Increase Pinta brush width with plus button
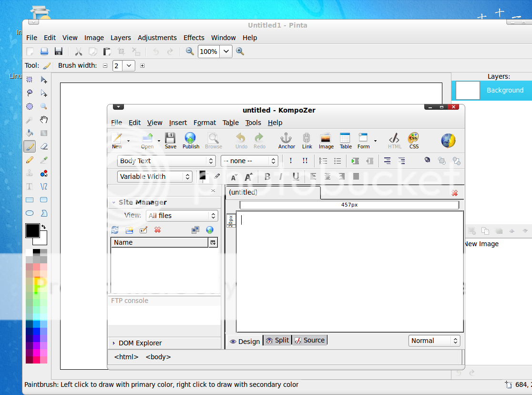The width and height of the screenshot is (532, 395). [142, 65]
